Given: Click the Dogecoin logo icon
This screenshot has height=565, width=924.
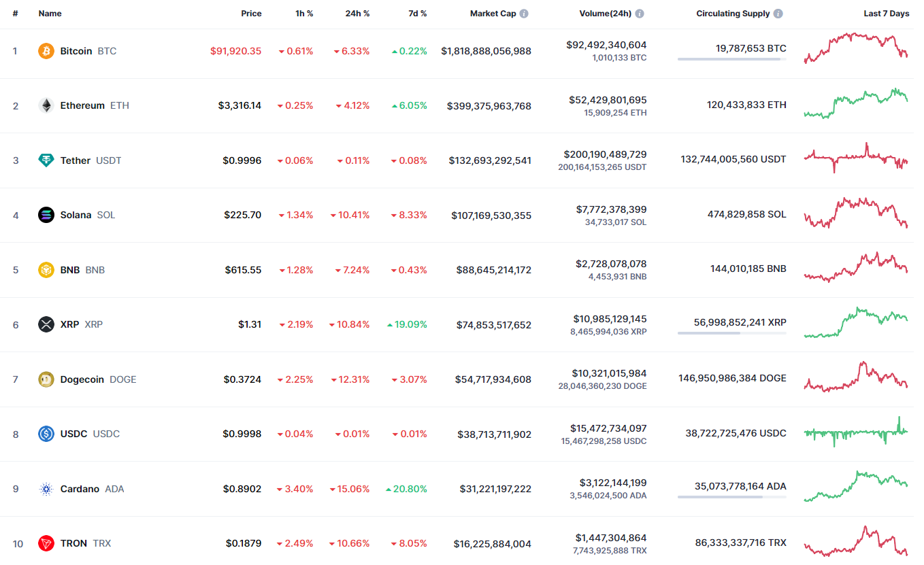Looking at the screenshot, I should 46,379.
